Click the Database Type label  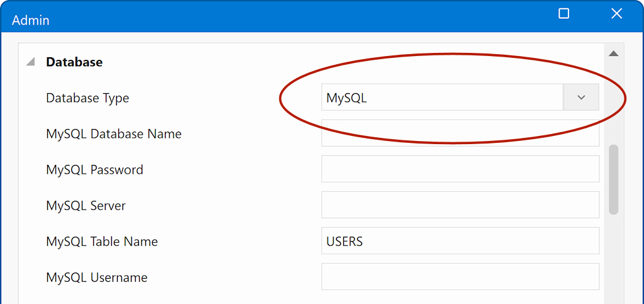[x=87, y=98]
